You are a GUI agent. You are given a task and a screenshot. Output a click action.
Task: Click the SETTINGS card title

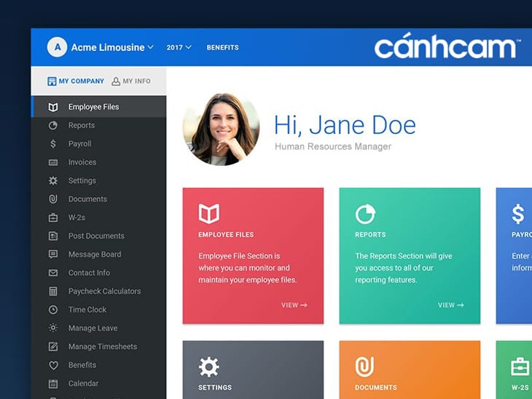click(215, 387)
